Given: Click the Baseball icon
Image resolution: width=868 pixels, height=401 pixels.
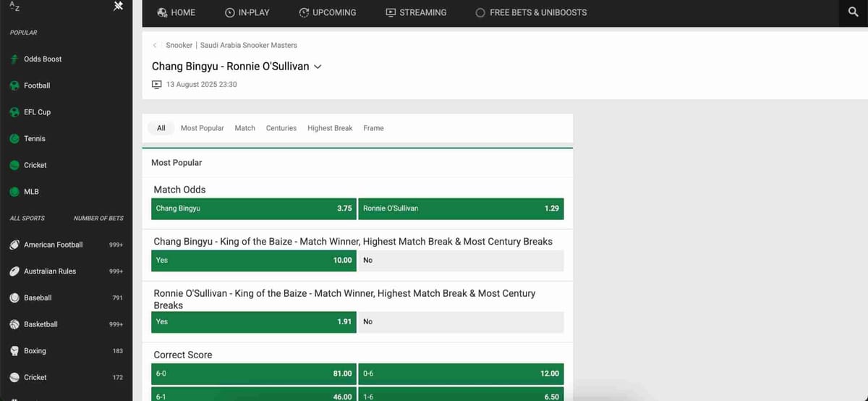Looking at the screenshot, I should tap(14, 298).
